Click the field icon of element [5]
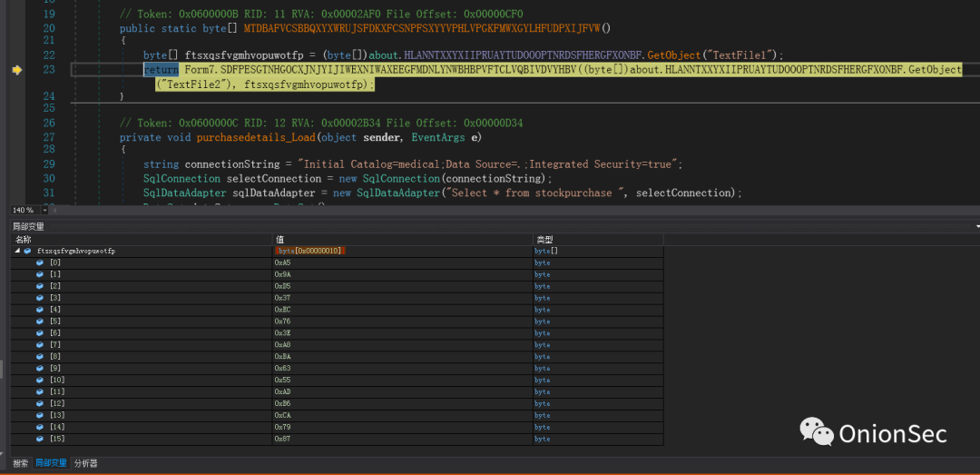The height and width of the screenshot is (475, 980). coord(40,322)
